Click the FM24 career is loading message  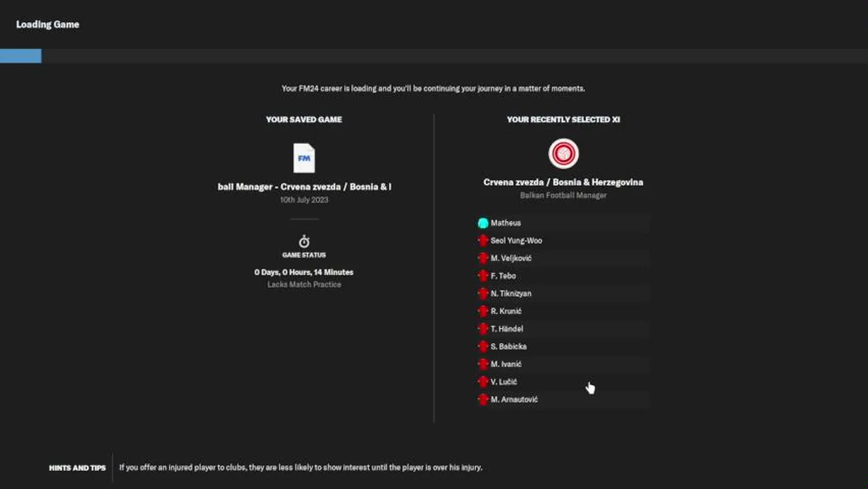point(433,88)
